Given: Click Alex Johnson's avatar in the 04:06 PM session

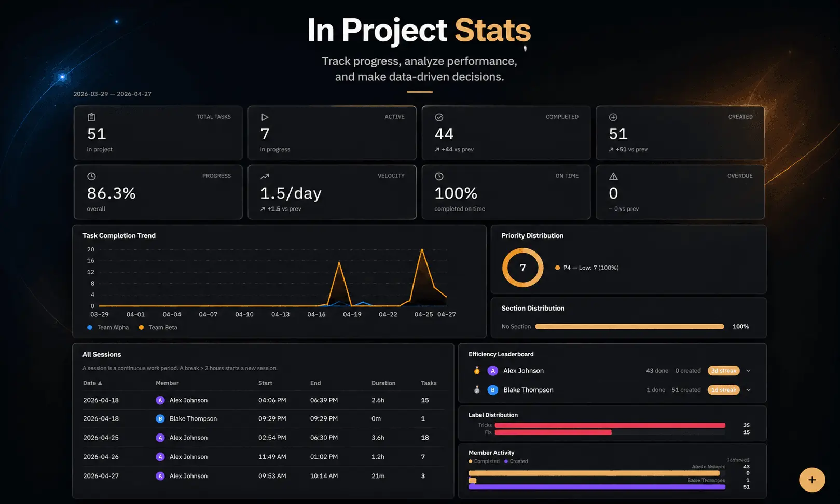Looking at the screenshot, I should [x=160, y=400].
